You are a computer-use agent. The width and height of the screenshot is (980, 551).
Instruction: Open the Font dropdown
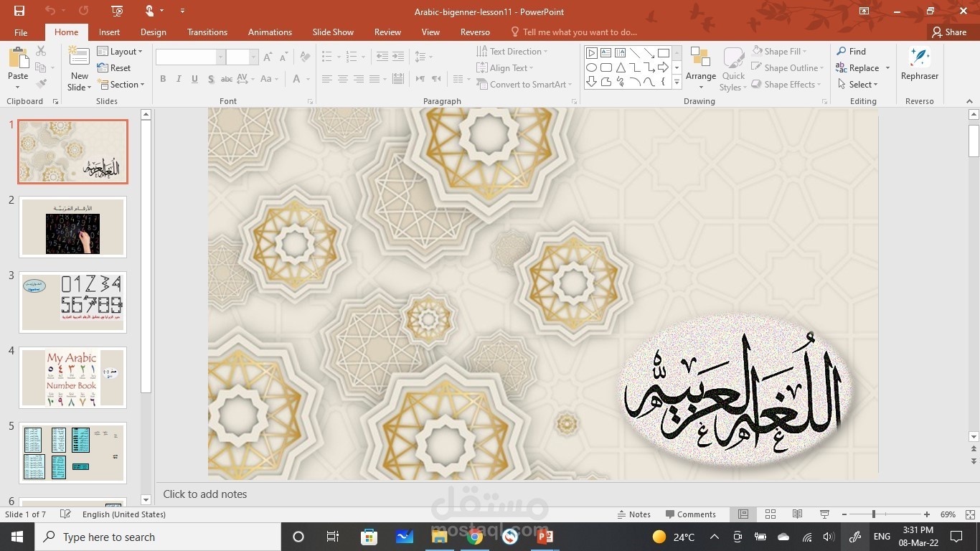coord(220,57)
